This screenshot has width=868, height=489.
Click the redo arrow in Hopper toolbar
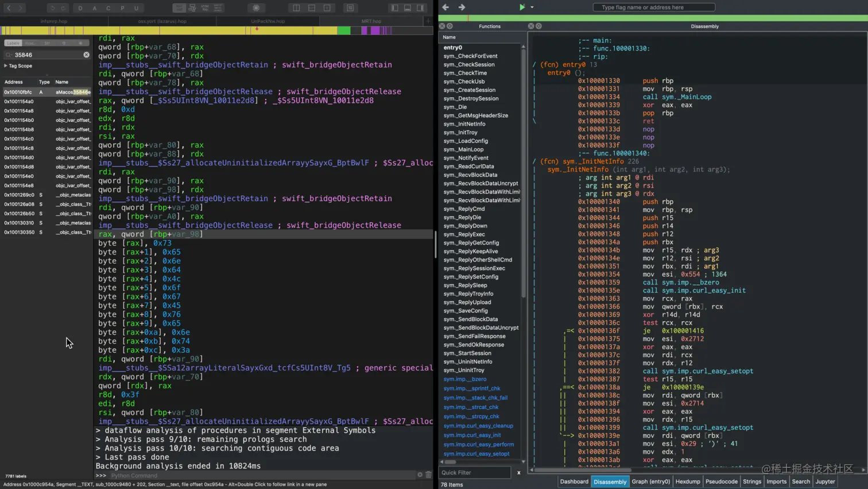click(63, 8)
